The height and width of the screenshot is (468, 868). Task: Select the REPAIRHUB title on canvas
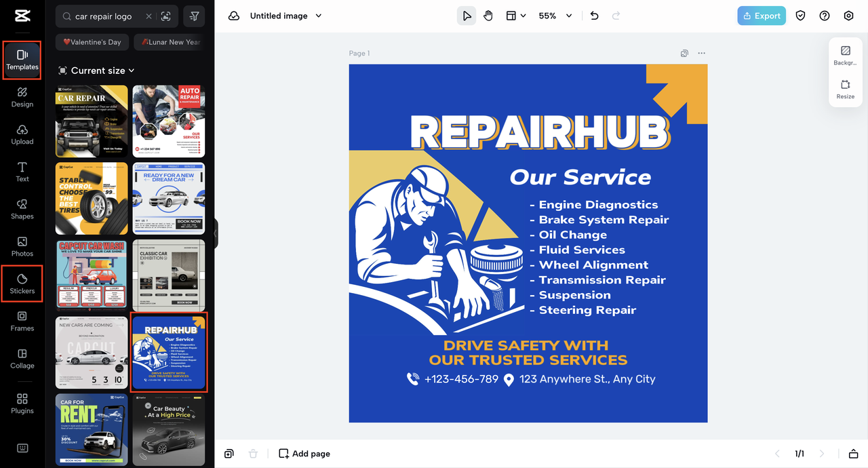point(540,132)
